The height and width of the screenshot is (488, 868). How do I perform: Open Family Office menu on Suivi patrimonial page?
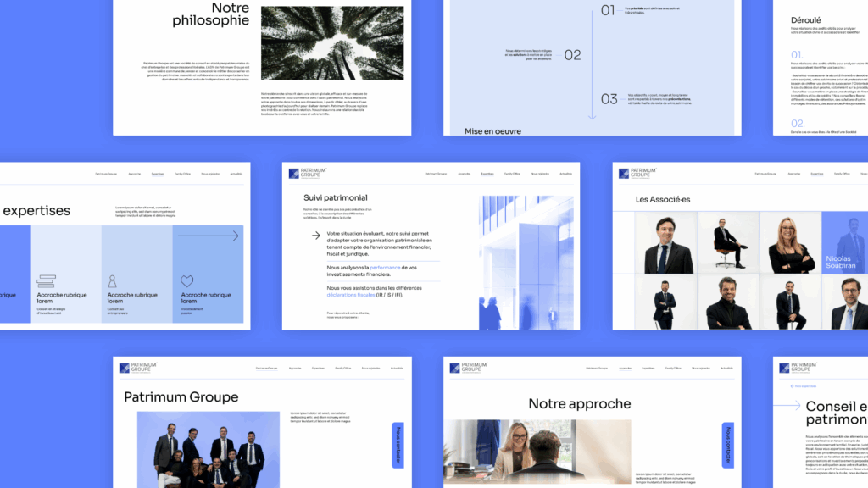[512, 174]
